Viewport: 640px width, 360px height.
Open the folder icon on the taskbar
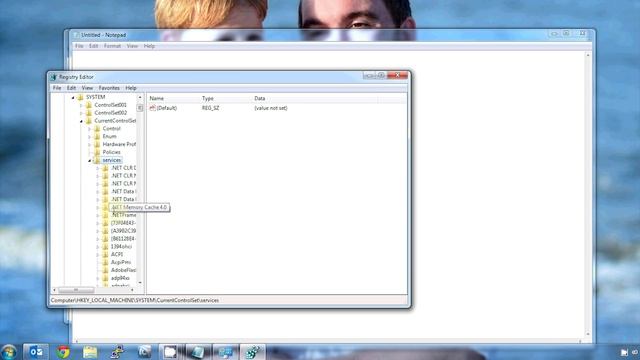tap(90, 352)
